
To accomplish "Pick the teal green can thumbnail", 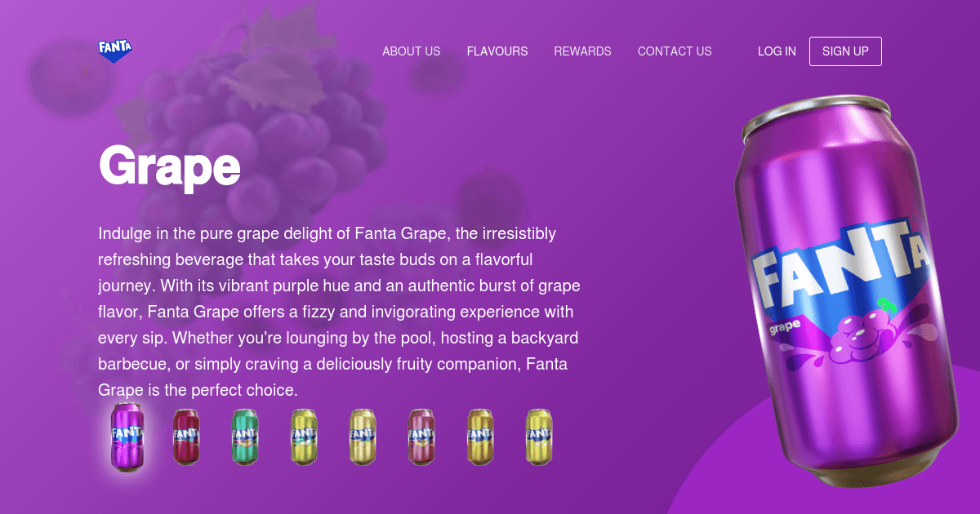I will point(245,437).
